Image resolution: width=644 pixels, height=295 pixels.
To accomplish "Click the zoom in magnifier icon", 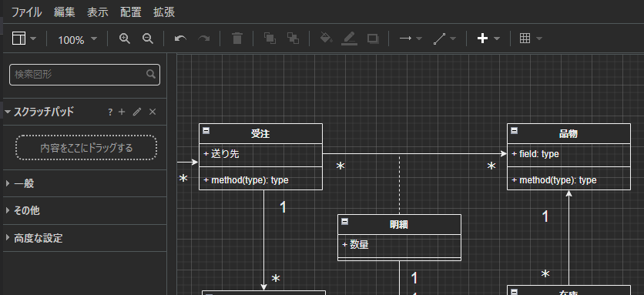I will [125, 39].
